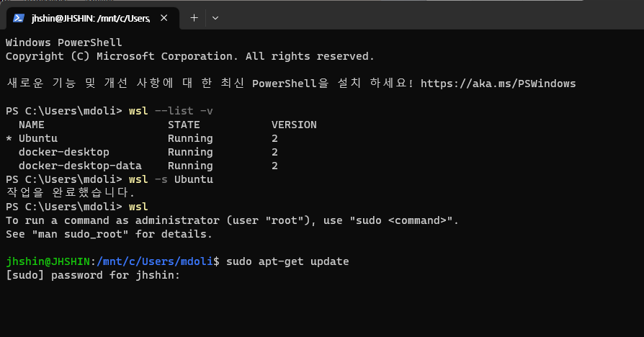Click the 'See "man sudo_root" for details.' line
This screenshot has width=644, height=337.
(109, 234)
